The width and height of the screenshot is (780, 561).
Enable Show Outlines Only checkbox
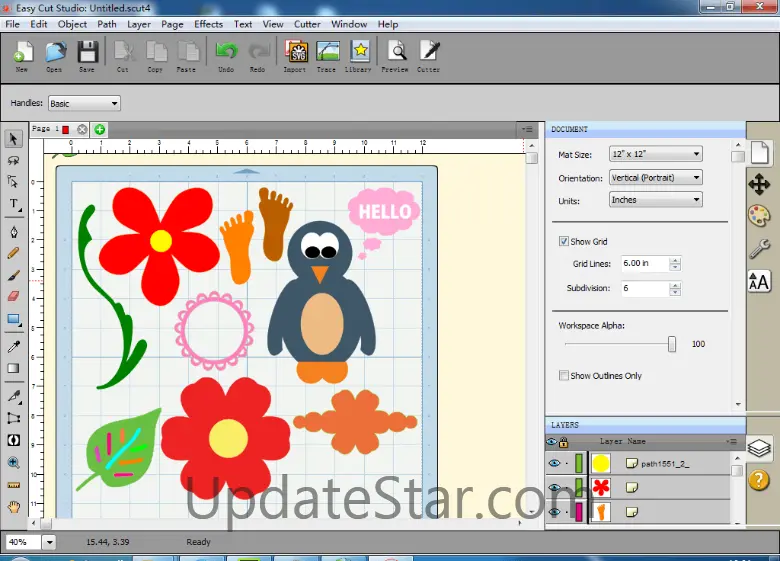tap(564, 376)
